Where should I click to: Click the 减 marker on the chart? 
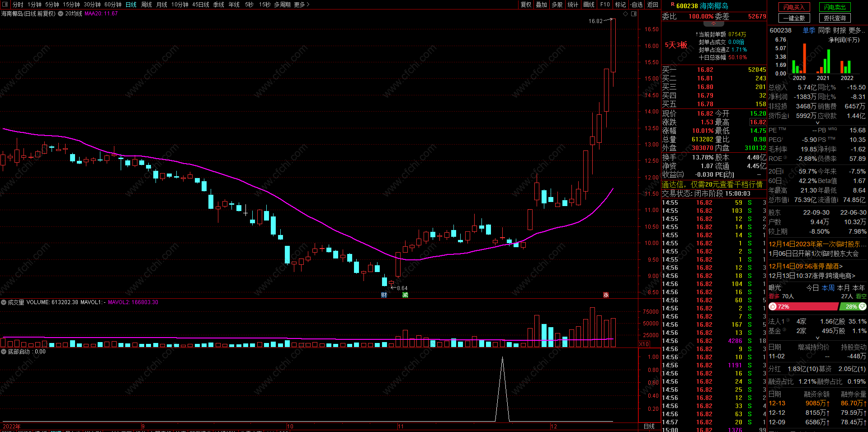pyautogui.click(x=405, y=295)
